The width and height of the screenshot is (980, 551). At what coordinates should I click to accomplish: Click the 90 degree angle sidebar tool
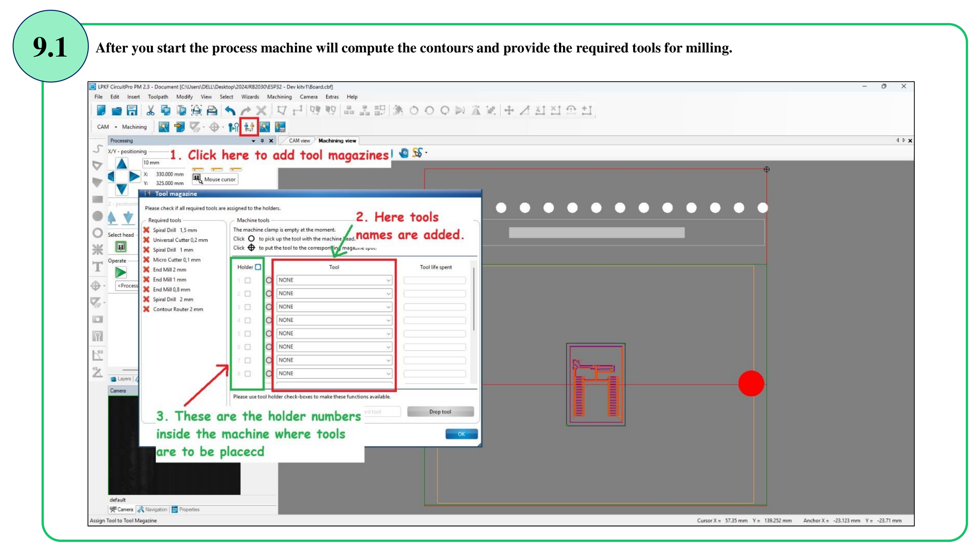click(x=98, y=355)
